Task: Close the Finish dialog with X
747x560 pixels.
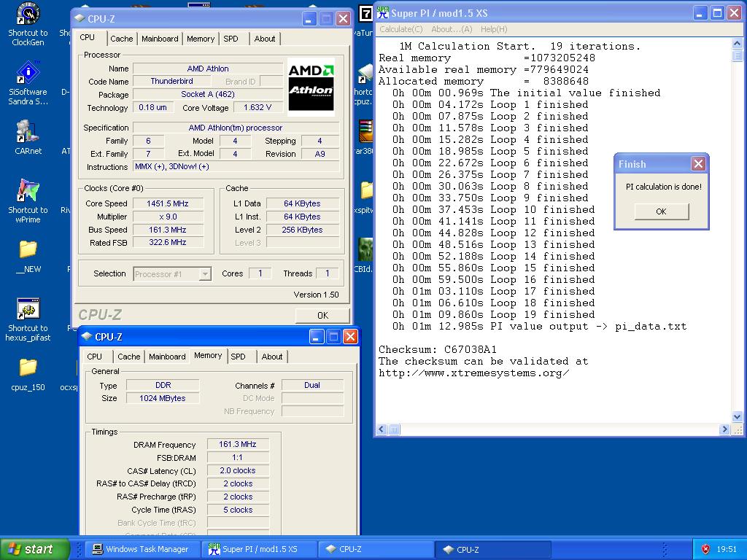Action: (698, 164)
